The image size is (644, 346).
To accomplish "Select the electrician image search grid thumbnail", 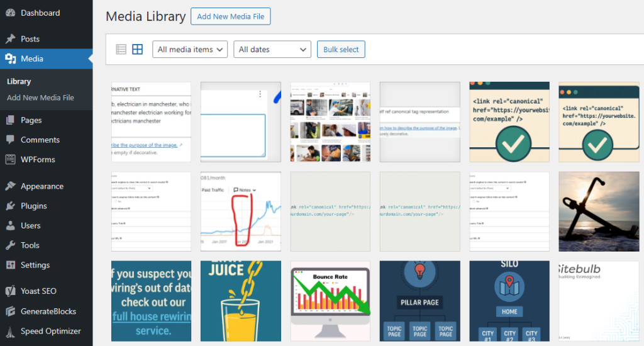I will 330,122.
